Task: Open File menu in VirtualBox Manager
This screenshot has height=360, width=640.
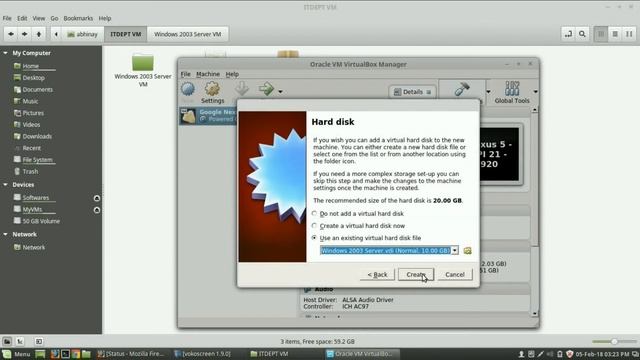Action: 186,74
